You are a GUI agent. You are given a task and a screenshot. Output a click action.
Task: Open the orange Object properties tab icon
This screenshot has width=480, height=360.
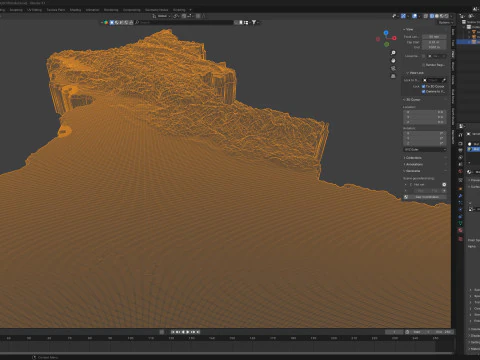click(x=460, y=189)
